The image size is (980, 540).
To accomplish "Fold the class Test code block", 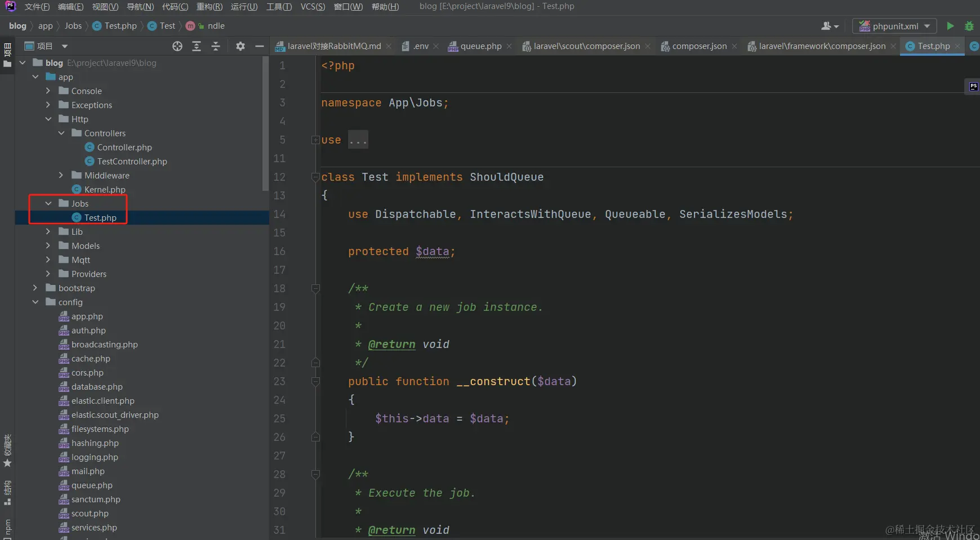I will [315, 177].
